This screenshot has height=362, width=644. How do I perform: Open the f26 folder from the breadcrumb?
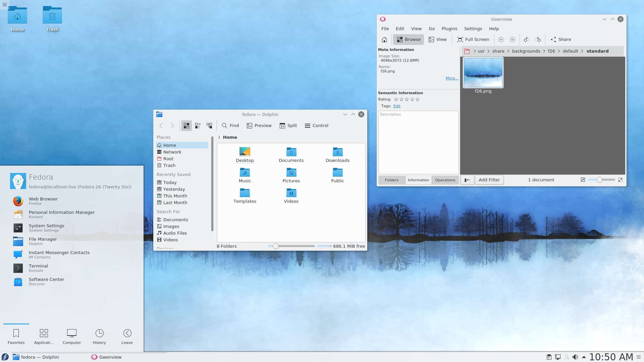pyautogui.click(x=551, y=51)
